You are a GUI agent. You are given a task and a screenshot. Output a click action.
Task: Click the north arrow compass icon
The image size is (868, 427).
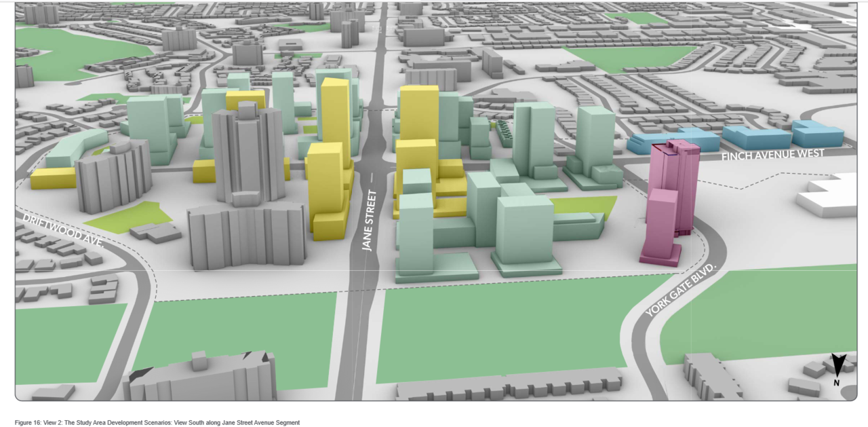(x=839, y=370)
